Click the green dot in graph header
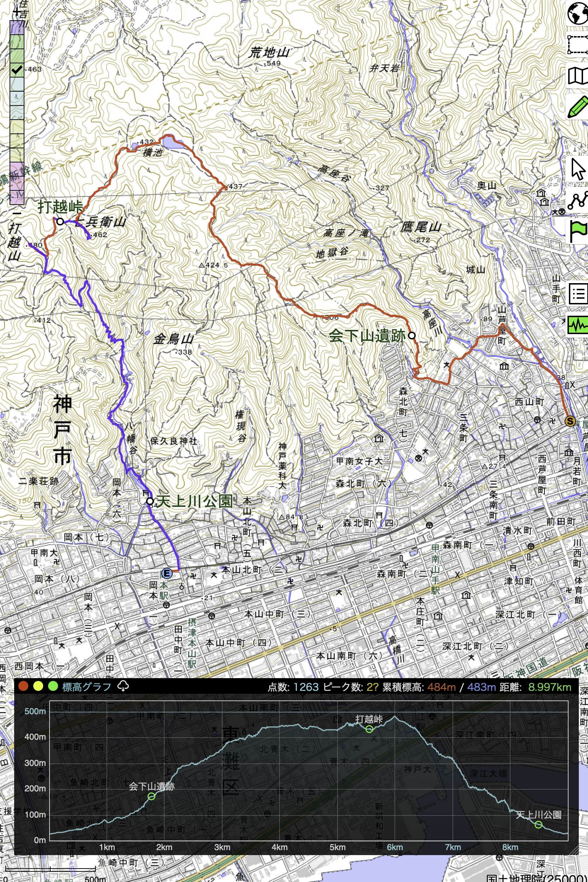This screenshot has width=588, height=882. coord(53,686)
